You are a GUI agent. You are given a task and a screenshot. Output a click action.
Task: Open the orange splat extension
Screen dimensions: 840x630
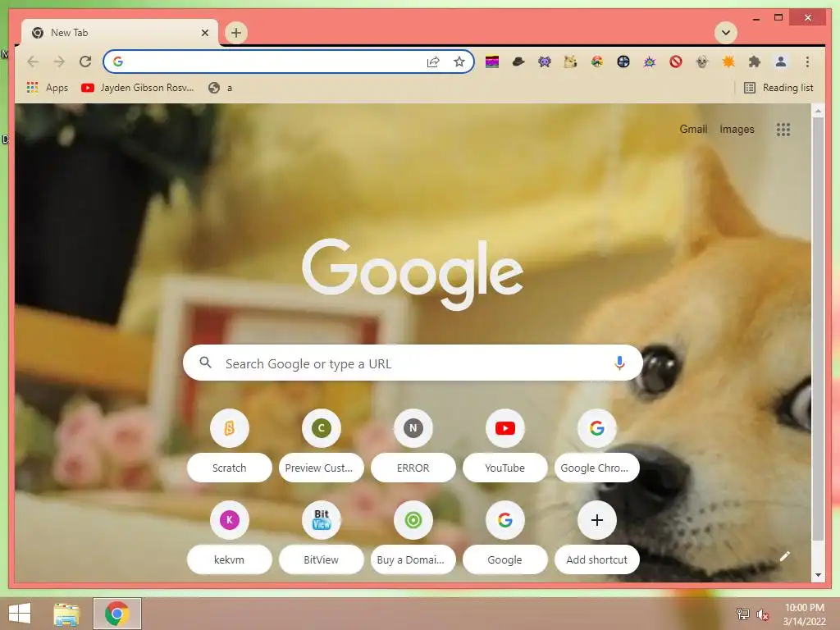(728, 62)
